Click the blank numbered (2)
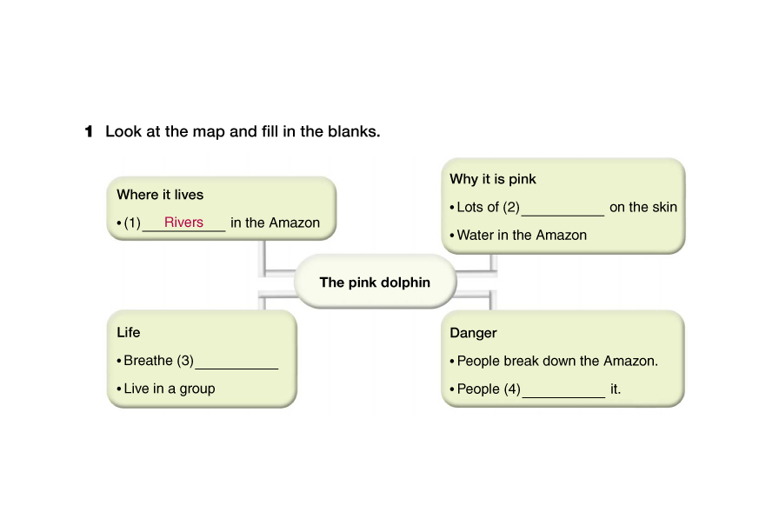Screen dimensions: 759x532 point(562,209)
